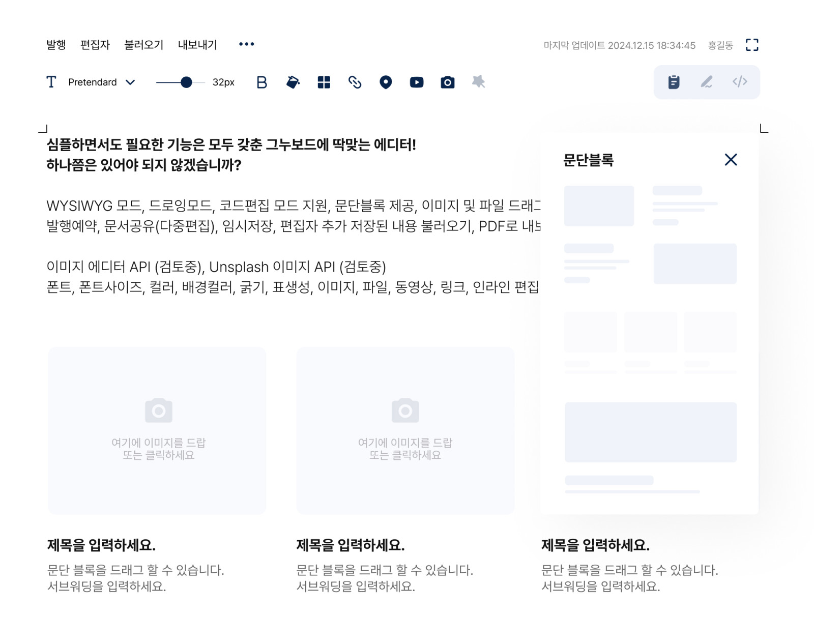
Task: Switch to code editing mode
Action: (739, 82)
